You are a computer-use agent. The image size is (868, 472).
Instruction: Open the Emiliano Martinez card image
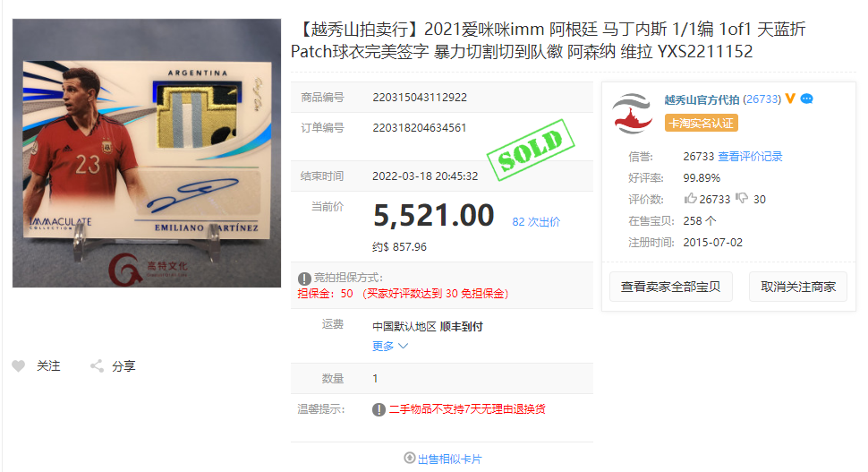click(147, 153)
